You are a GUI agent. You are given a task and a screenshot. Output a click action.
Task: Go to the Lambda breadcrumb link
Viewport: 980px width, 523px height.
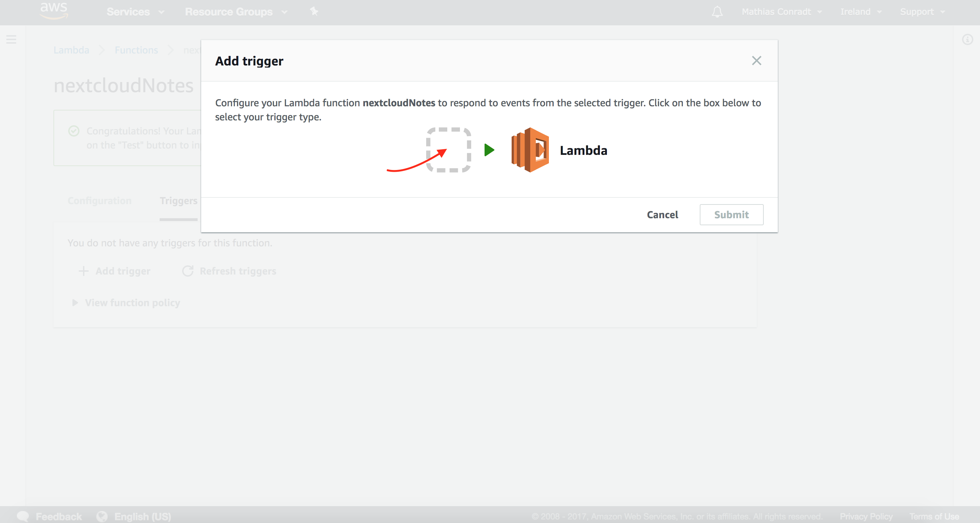point(71,50)
